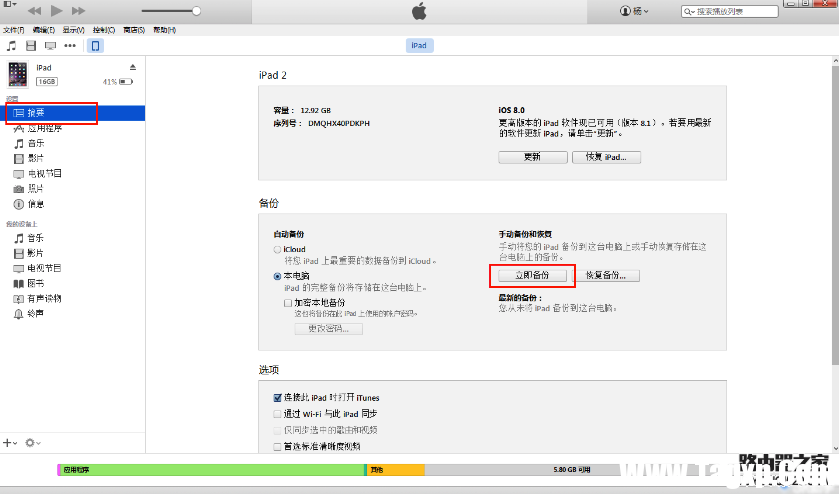
Task: Play the current track
Action: pyautogui.click(x=57, y=10)
